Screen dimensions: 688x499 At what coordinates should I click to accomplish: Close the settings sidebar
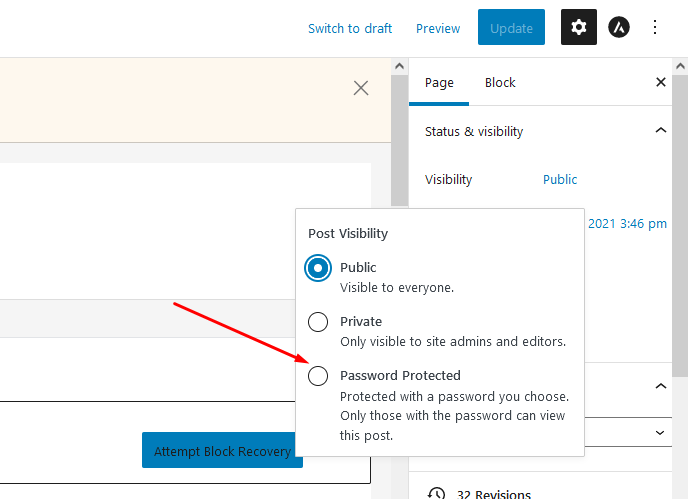pyautogui.click(x=660, y=82)
